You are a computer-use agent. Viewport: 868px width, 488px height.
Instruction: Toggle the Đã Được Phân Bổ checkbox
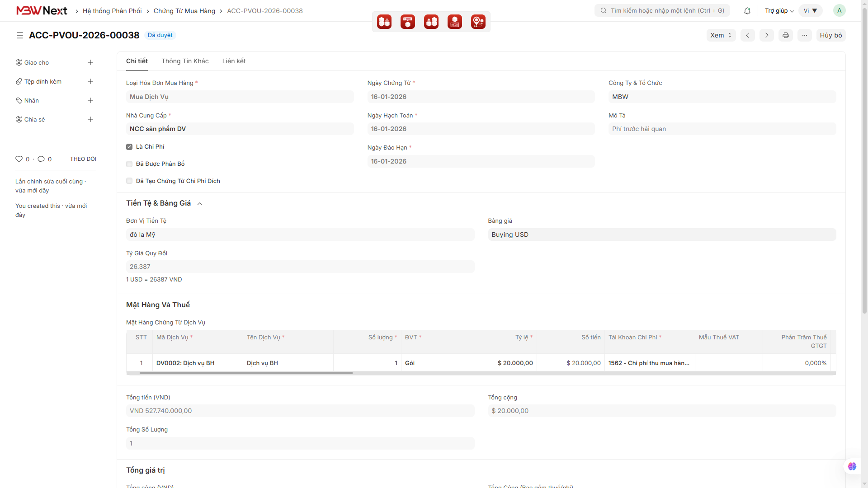[x=129, y=164]
